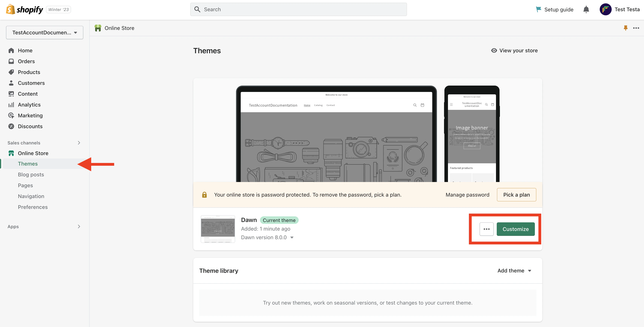Expand the Apps section chevron
The height and width of the screenshot is (327, 644).
[x=79, y=226]
